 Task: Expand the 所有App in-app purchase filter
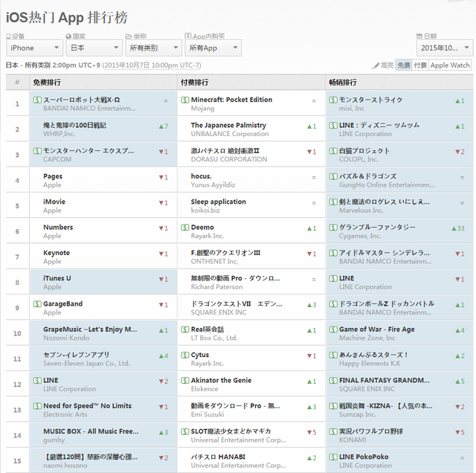pyautogui.click(x=213, y=48)
